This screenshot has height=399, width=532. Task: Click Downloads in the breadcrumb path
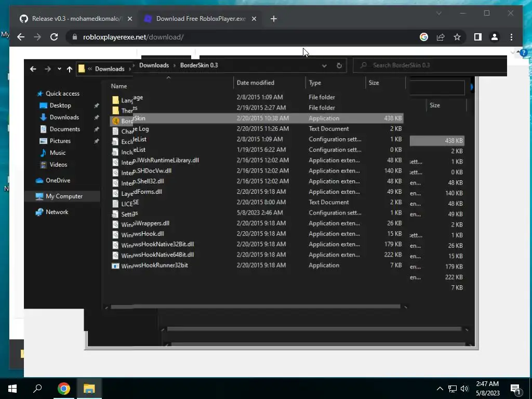click(x=154, y=65)
